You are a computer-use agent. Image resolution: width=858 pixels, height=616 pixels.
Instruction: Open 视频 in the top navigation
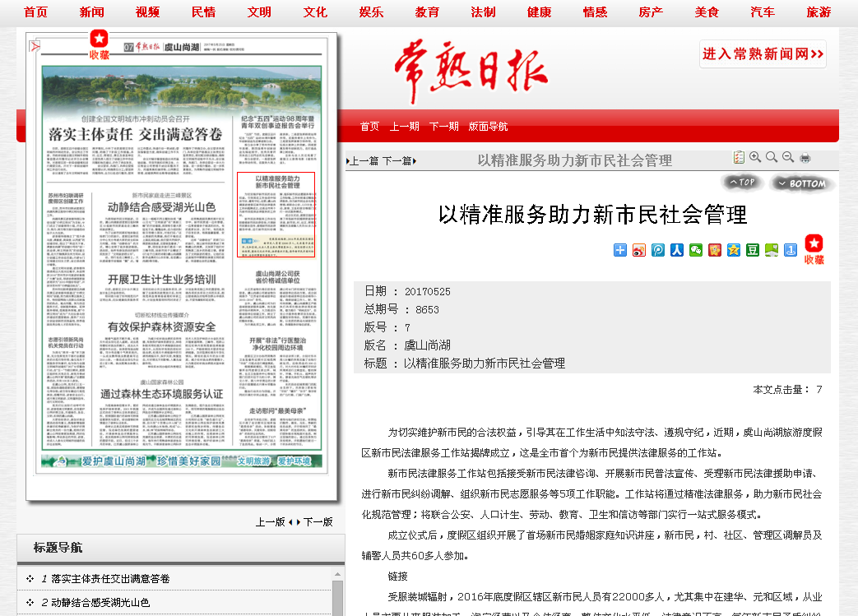(x=147, y=12)
